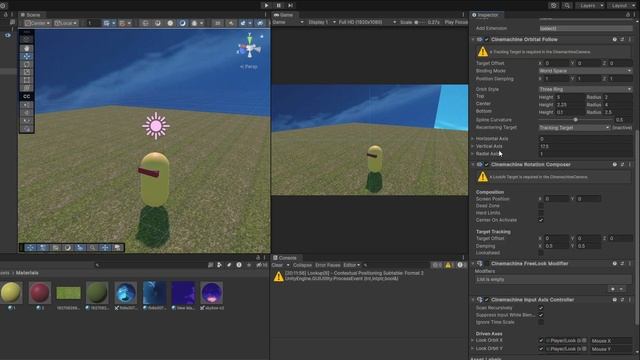The width and height of the screenshot is (640, 360).
Task: Expand the Look Orbit X driven axis
Action: [473, 340]
